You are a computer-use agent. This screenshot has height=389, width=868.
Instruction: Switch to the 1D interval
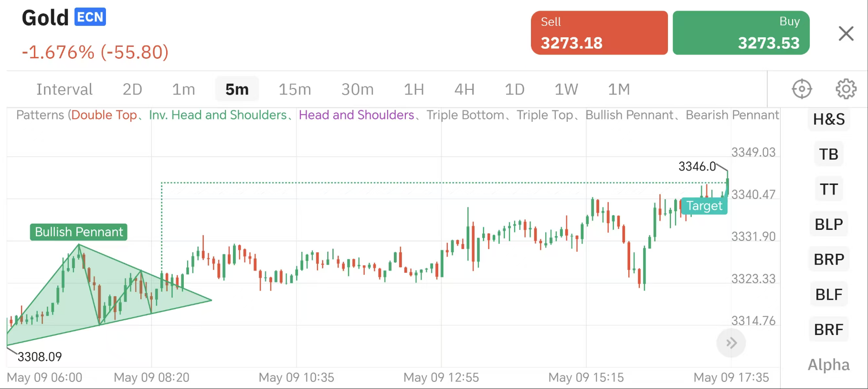514,89
